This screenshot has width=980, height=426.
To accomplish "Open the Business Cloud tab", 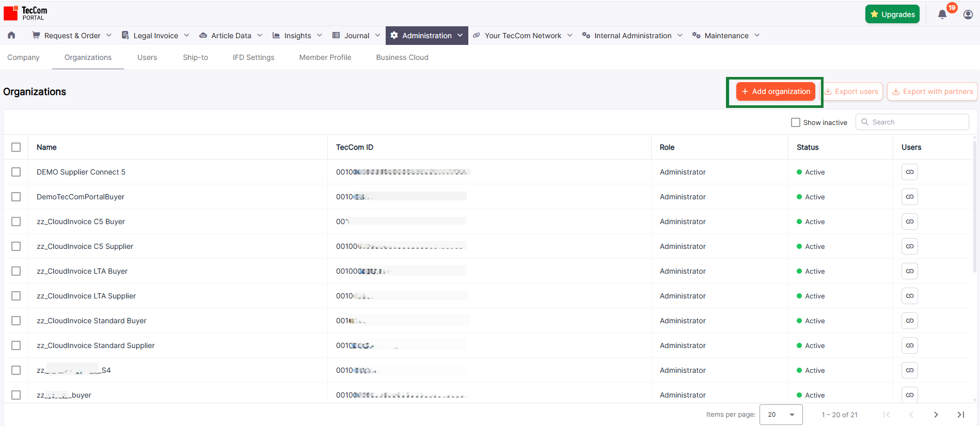I will [x=402, y=57].
